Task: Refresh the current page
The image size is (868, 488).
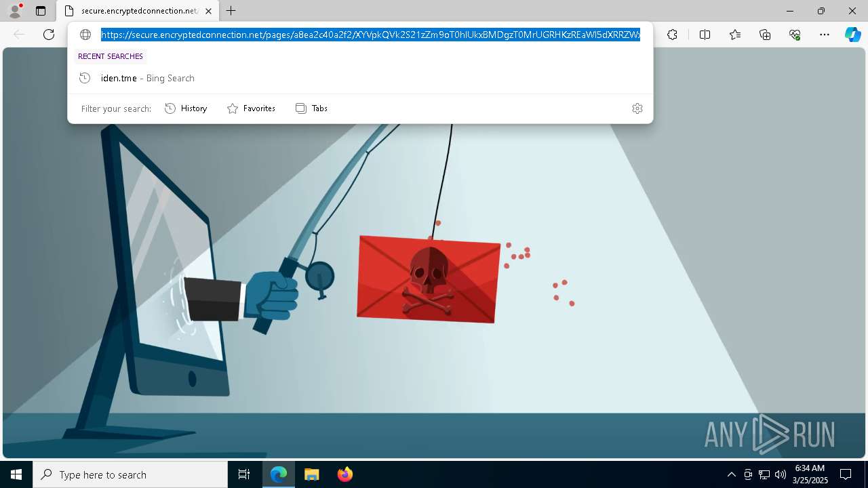Action: (x=49, y=35)
